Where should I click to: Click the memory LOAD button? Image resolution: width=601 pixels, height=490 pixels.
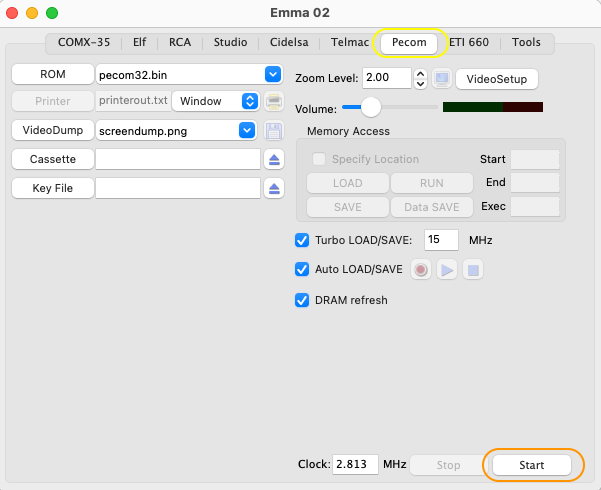[x=348, y=183]
